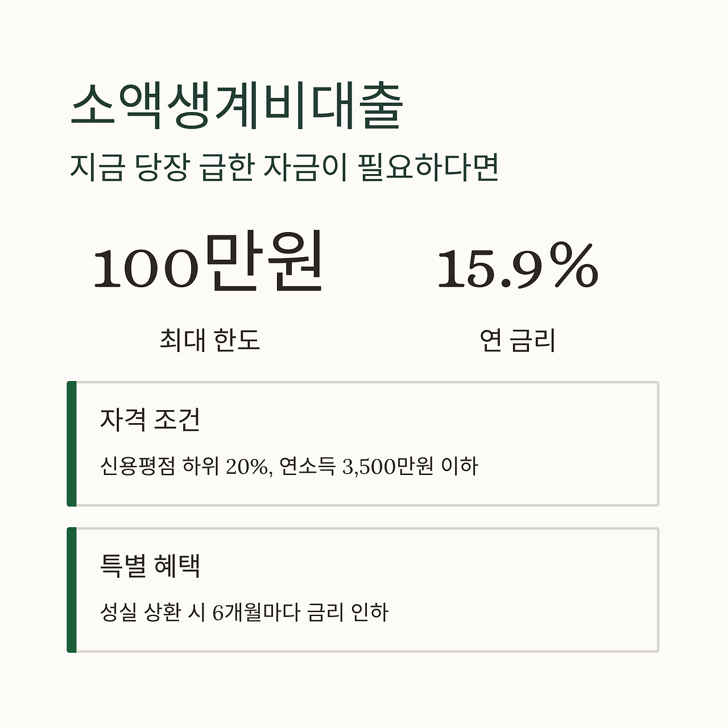Viewport: 728px width, 728px height.
Task: Click the 만원 characters after 100
Action: (264, 262)
